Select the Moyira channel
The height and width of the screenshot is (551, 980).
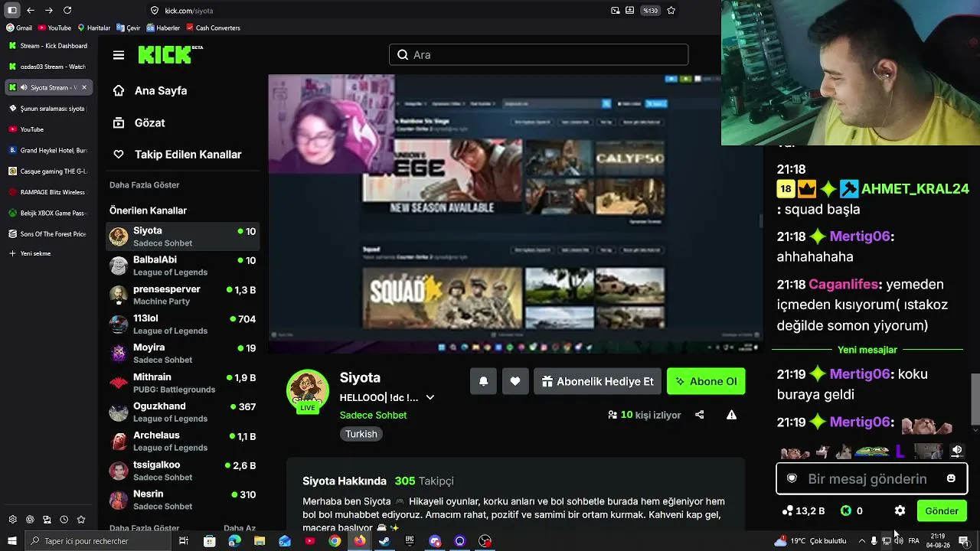click(x=183, y=353)
